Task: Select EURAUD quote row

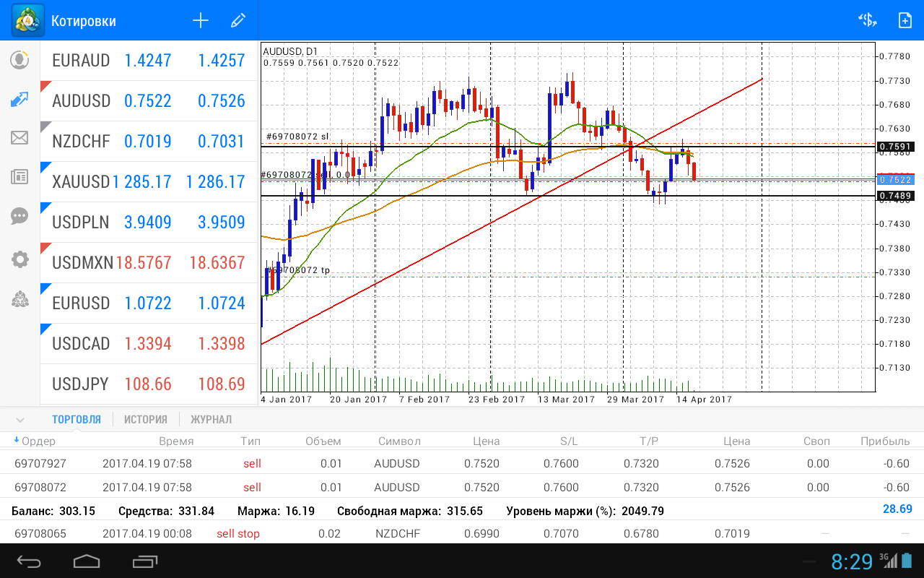Action: coord(149,60)
